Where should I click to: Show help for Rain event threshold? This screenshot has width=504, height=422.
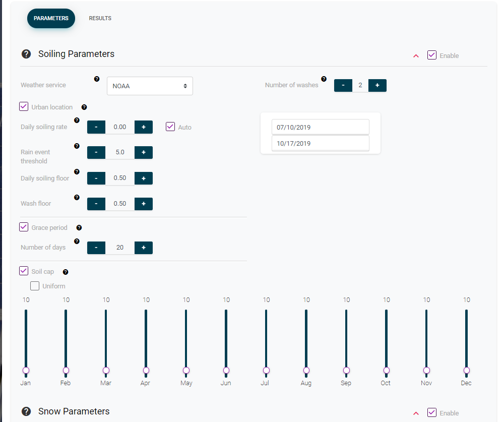(77, 146)
